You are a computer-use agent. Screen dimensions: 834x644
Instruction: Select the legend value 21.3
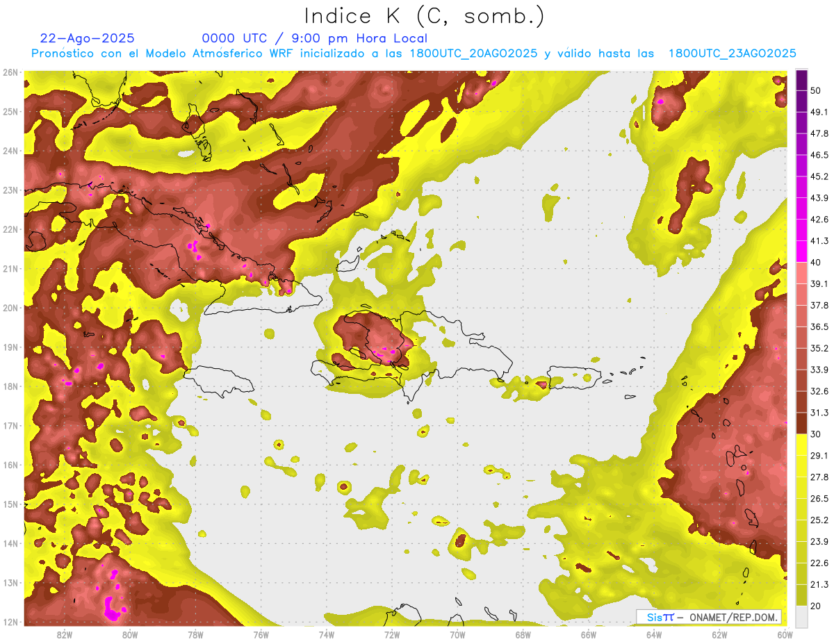point(819,585)
